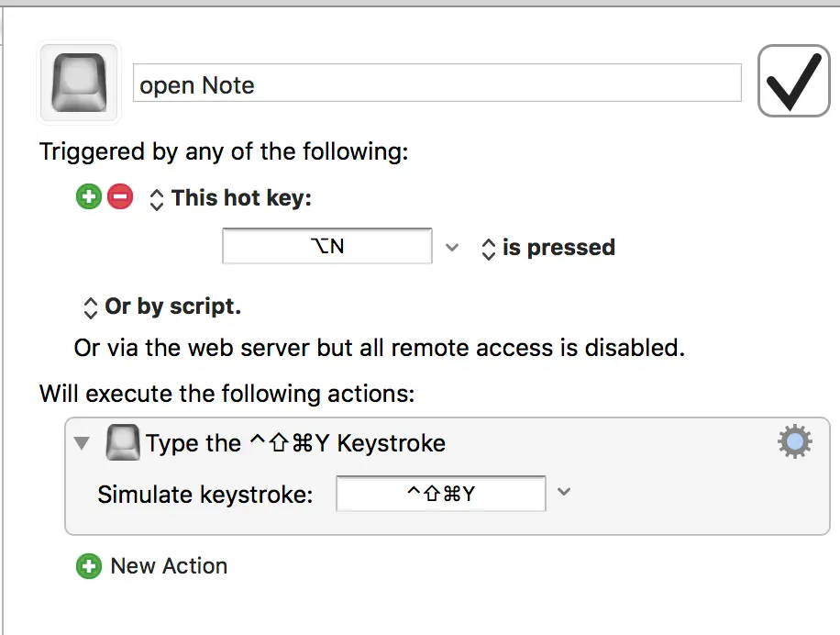This screenshot has width=840, height=635.
Task: Click the green plus beside New Action
Action: point(89,566)
